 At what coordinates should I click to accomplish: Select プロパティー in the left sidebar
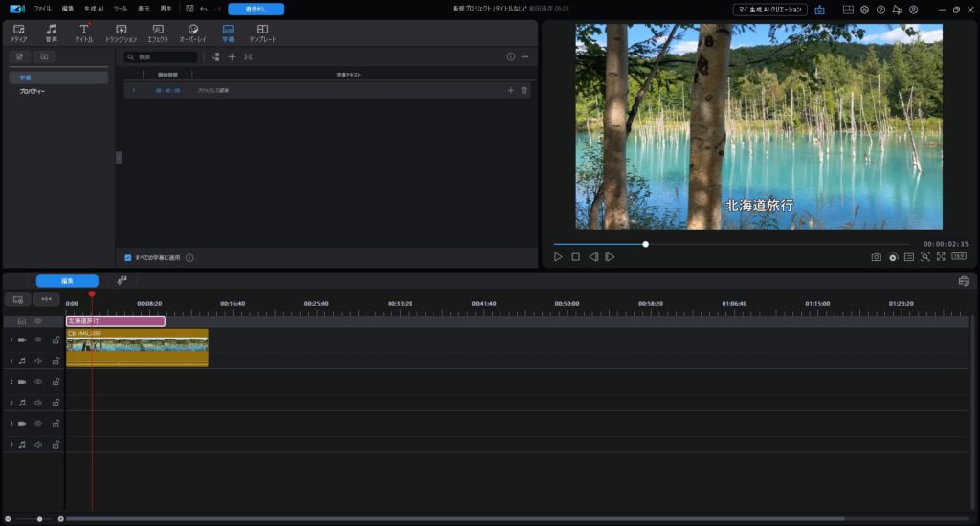click(x=33, y=91)
